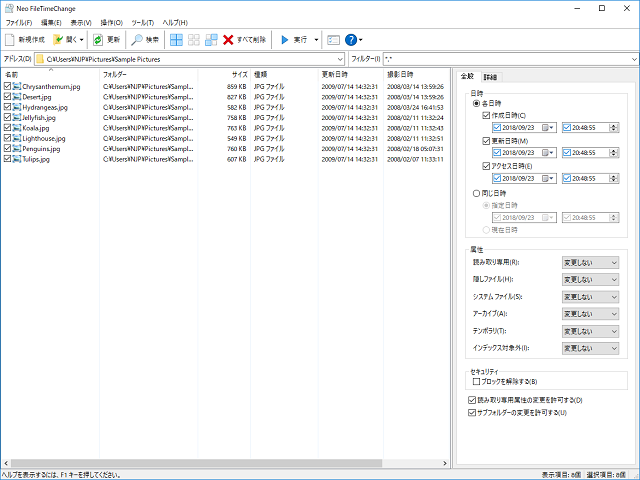This screenshot has height=480, width=640.
Task: Sort by Type (種類) column header
Action: tap(284, 74)
